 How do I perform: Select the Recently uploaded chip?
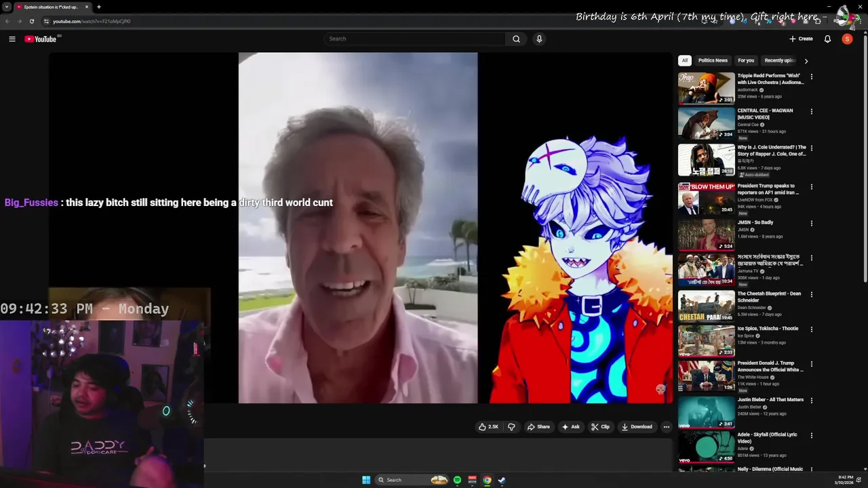(x=780, y=60)
